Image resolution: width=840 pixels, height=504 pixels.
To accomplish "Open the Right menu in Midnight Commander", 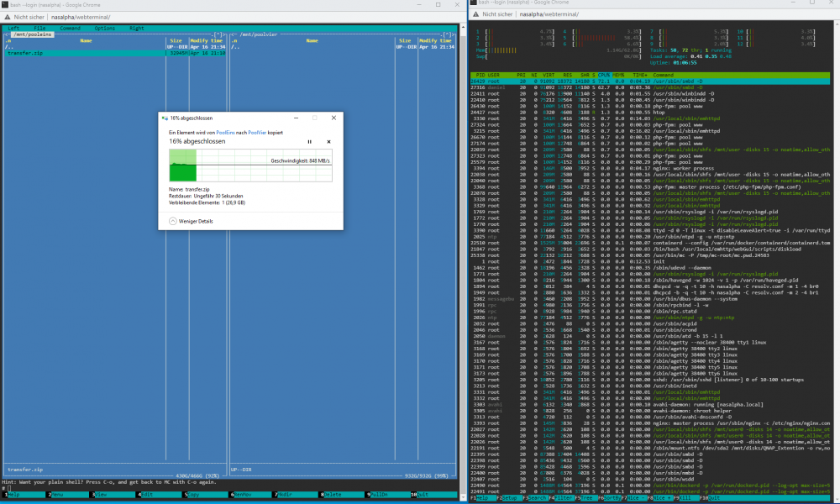I will coord(137,29).
